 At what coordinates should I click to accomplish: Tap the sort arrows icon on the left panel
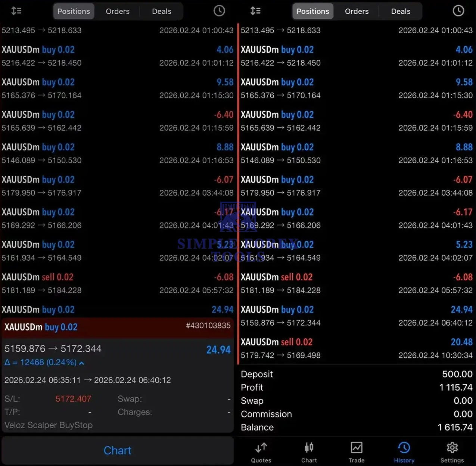[x=16, y=11]
